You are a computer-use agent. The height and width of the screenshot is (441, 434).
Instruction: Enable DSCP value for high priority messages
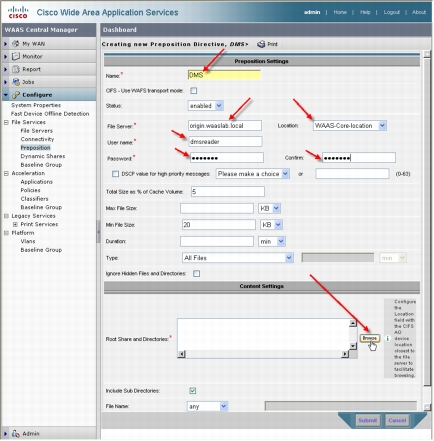(115, 174)
